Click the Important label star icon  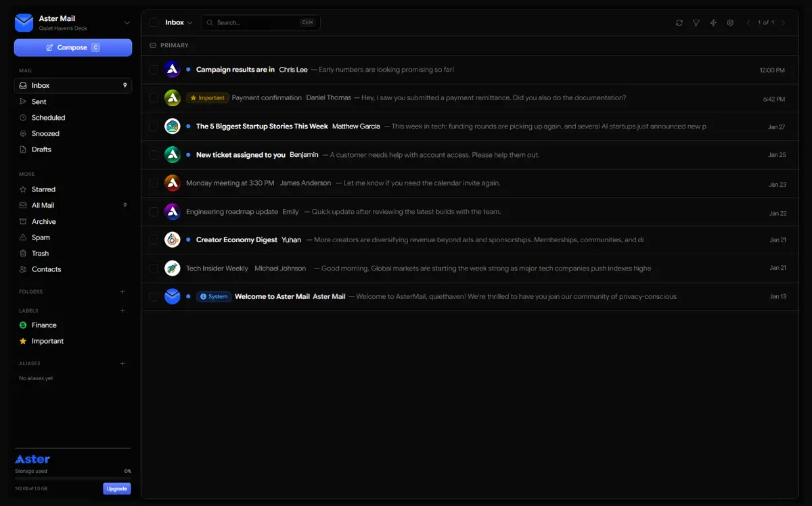click(23, 341)
